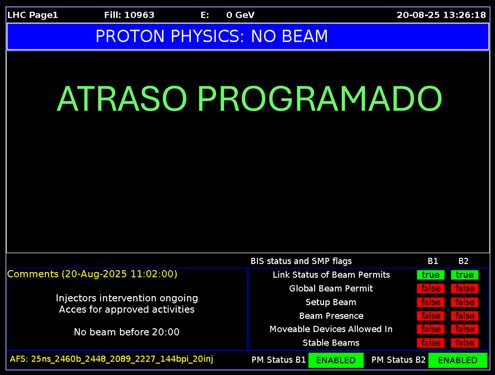The width and height of the screenshot is (495, 375).
Task: Click the date and time display
Action: (441, 15)
